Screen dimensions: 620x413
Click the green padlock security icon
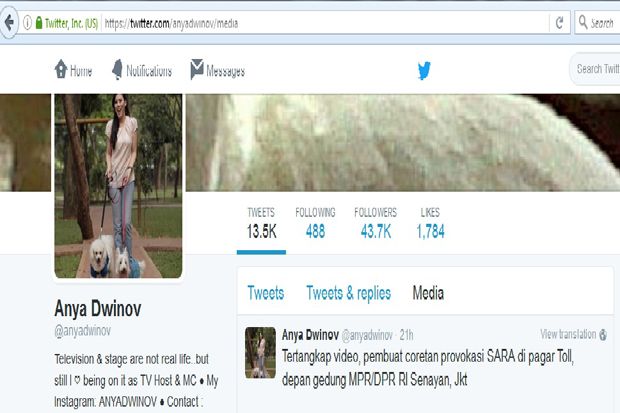(39, 23)
